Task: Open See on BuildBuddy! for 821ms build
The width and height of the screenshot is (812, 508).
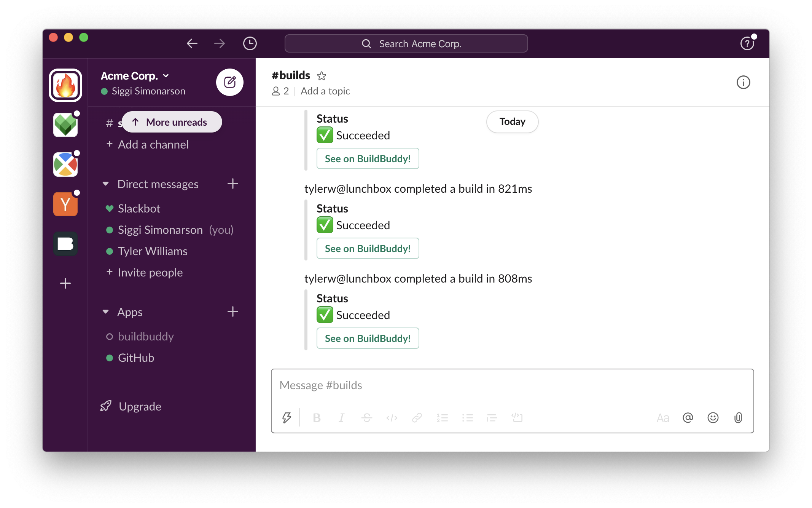Action: point(368,249)
